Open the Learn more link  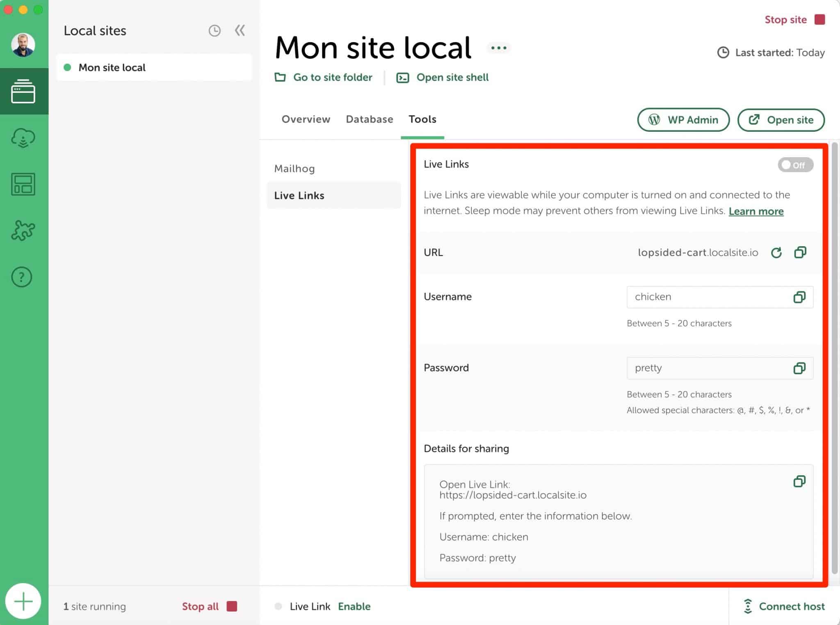tap(756, 211)
